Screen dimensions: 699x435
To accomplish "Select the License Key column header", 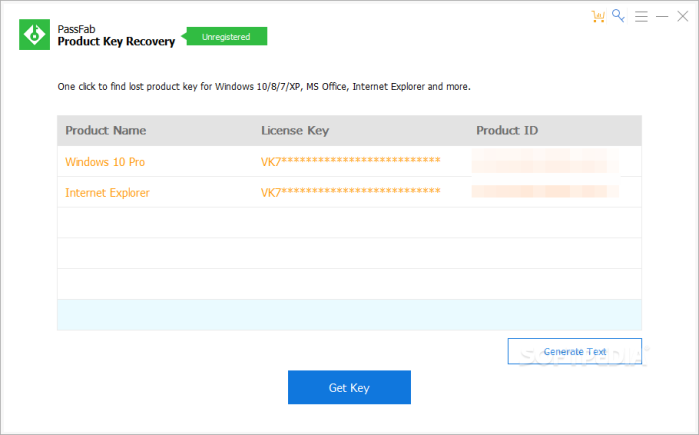I will point(295,131).
